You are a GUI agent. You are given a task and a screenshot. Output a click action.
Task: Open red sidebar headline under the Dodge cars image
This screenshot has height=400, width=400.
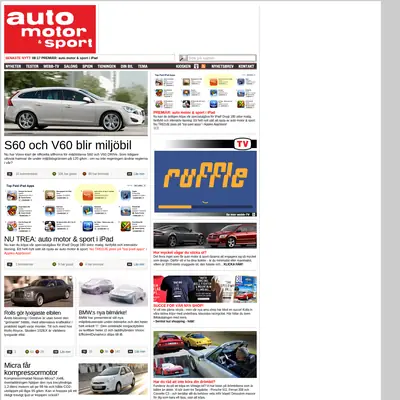click(180, 253)
